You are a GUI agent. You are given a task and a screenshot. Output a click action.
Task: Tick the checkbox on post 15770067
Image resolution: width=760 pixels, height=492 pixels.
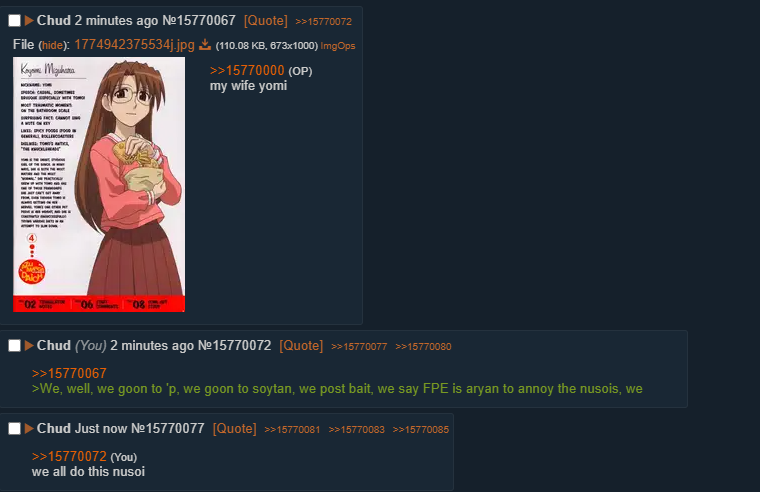[15, 20]
